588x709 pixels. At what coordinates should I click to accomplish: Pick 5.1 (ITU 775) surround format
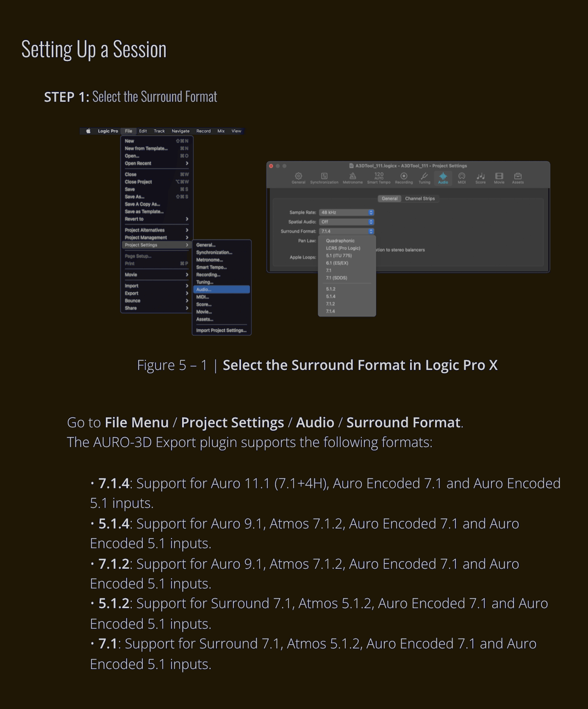tap(347, 256)
